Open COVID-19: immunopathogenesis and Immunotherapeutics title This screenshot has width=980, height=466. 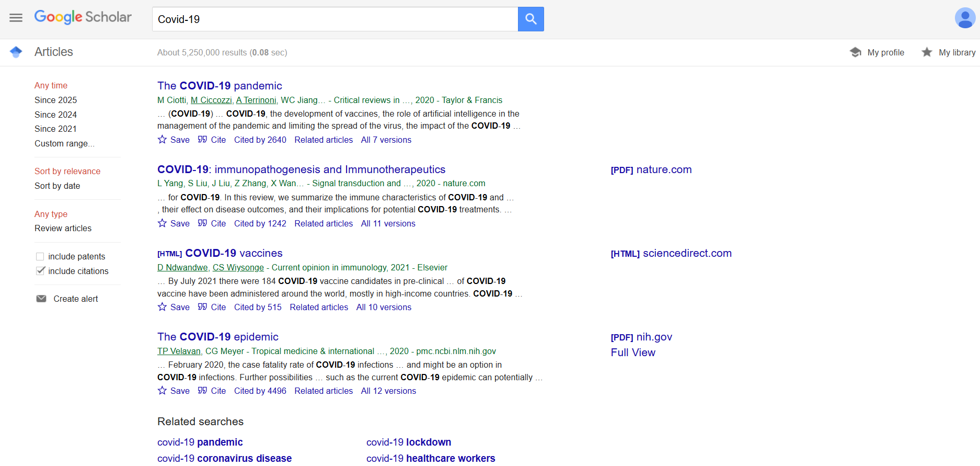pyautogui.click(x=301, y=169)
